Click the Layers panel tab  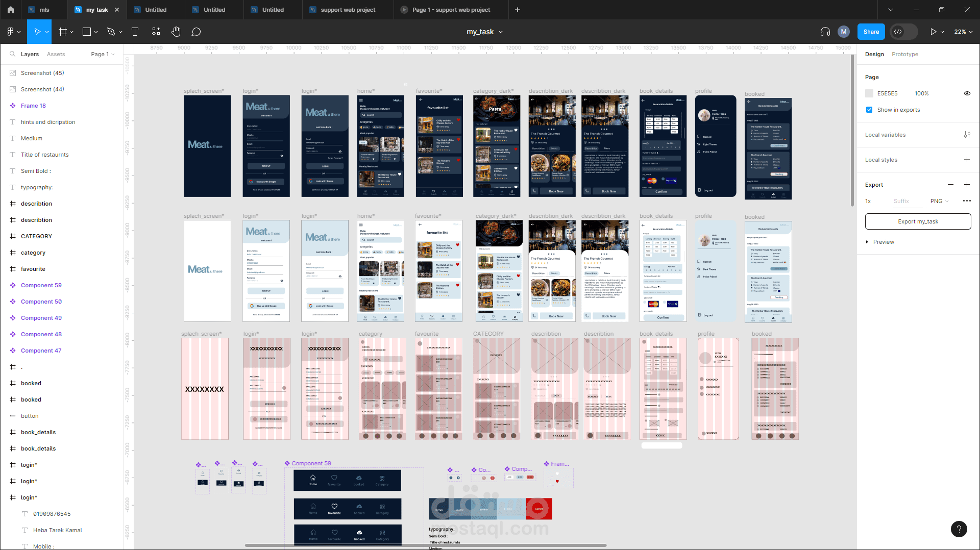click(x=30, y=54)
